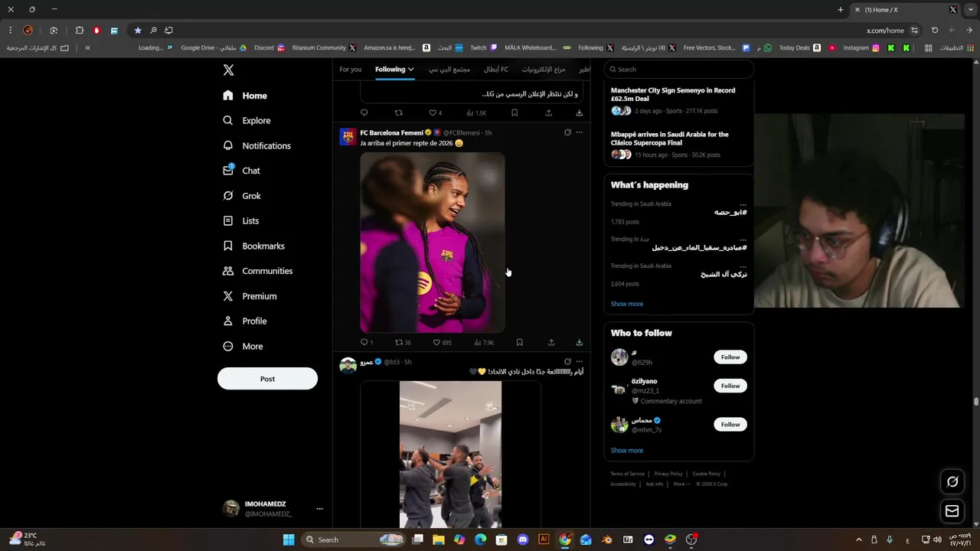This screenshot has width=980, height=551.
Task: Open a new browser tab
Action: [x=840, y=10]
